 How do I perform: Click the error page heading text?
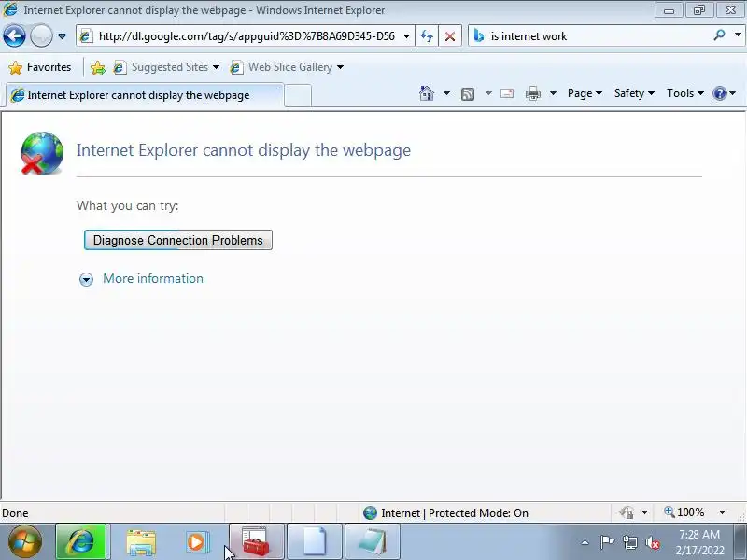click(x=244, y=150)
